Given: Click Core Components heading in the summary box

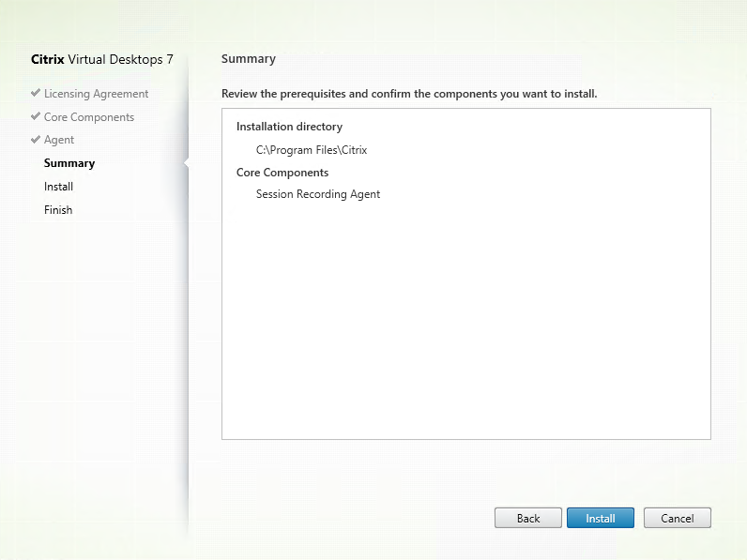Looking at the screenshot, I should [282, 173].
